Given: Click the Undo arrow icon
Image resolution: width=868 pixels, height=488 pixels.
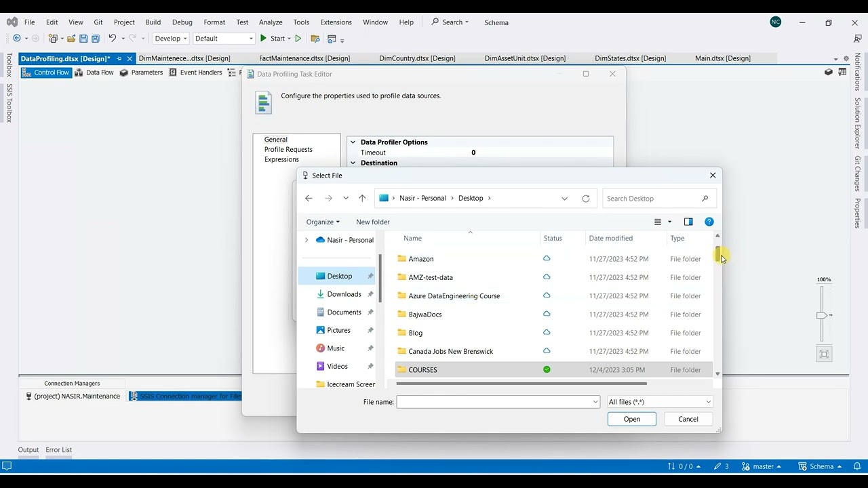Looking at the screenshot, I should tap(113, 39).
